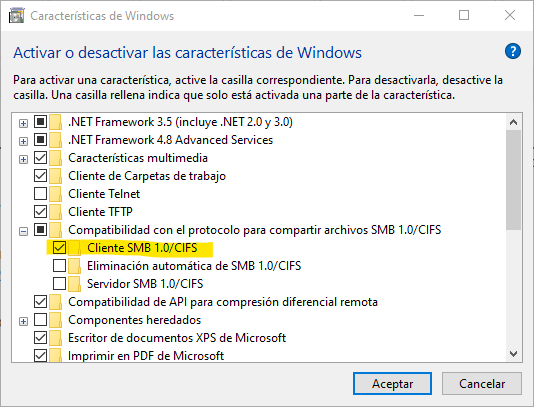Tick the Servidor SMB 1.0/CIFS checkbox
Viewport: 534px width, 407px height.
tap(59, 283)
